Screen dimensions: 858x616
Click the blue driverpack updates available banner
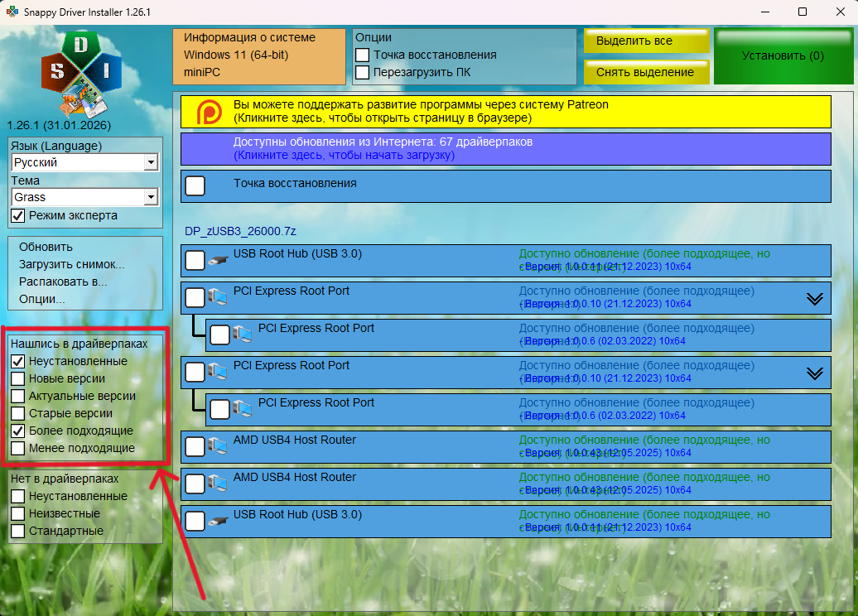(505, 148)
